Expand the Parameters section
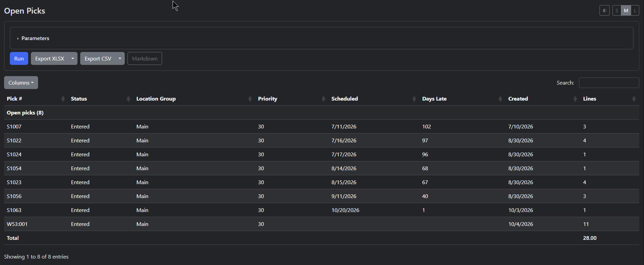 [x=33, y=38]
